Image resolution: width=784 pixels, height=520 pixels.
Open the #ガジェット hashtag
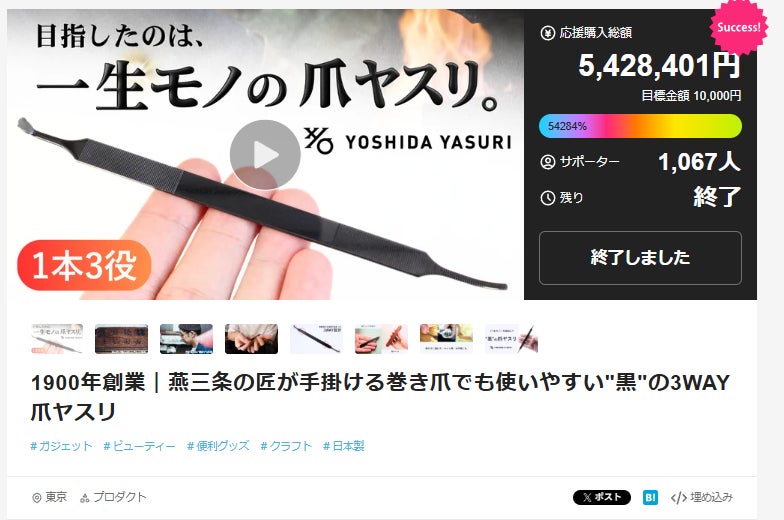click(x=62, y=446)
